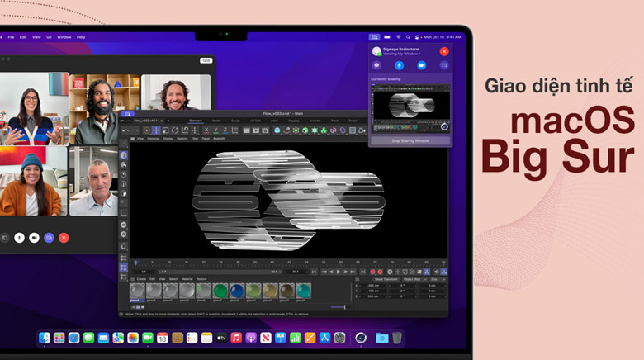
Task: Turn off camera in FaceTime window
Action: (x=34, y=238)
